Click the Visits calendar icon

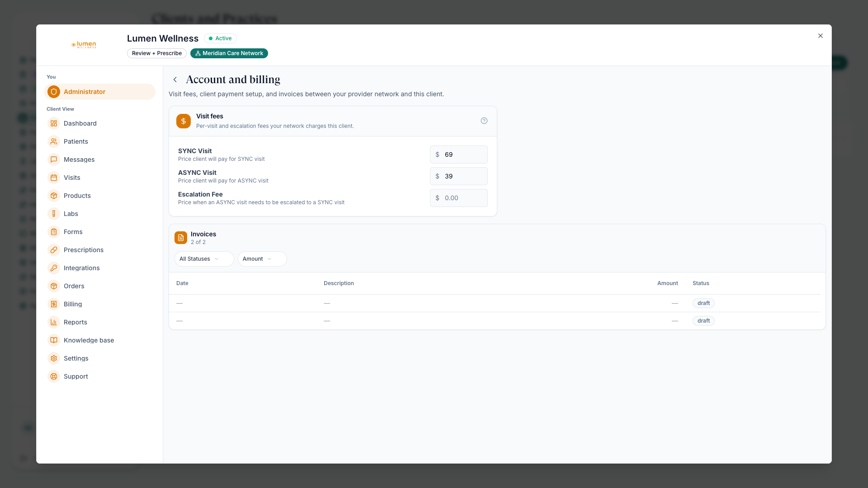54,178
